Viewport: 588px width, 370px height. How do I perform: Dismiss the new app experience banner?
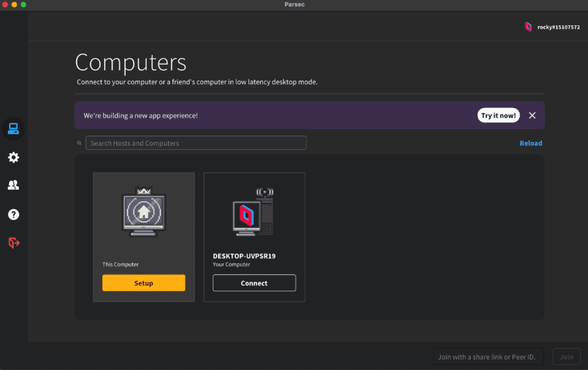[532, 115]
